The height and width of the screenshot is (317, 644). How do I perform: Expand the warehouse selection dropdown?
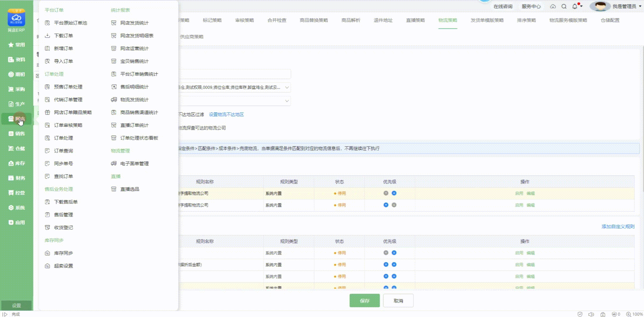287,87
